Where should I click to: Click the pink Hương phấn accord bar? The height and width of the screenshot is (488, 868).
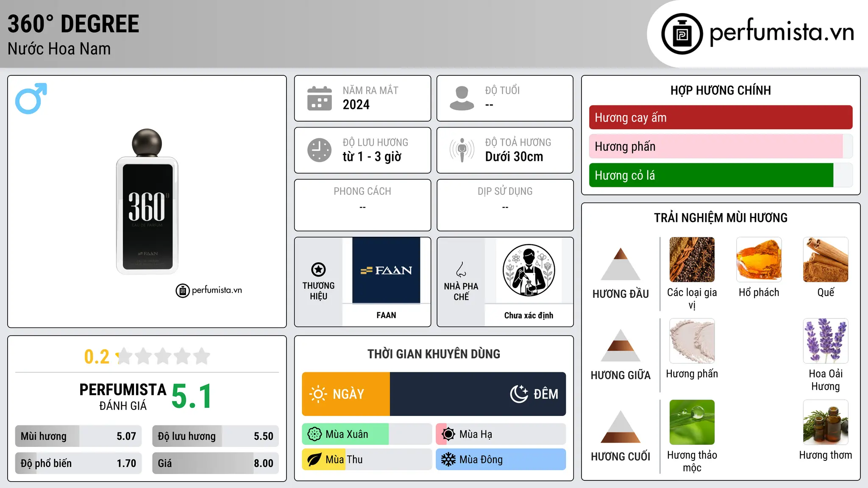pyautogui.click(x=721, y=146)
